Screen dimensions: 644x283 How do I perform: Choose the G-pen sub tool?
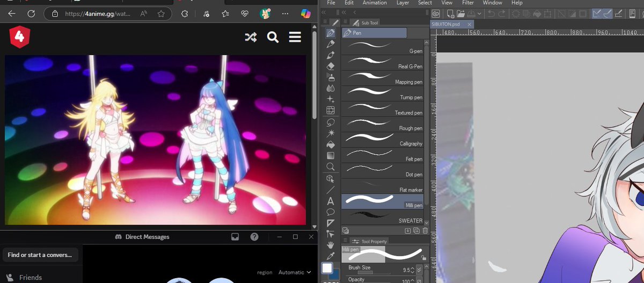coord(383,47)
